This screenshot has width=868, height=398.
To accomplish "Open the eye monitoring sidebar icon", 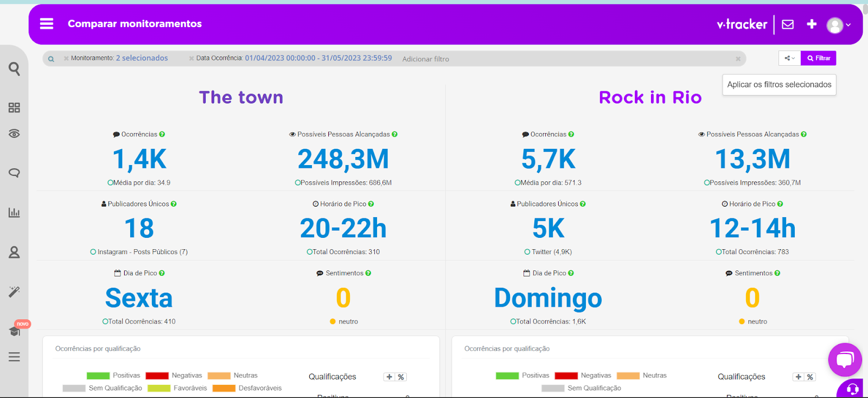I will point(14,134).
